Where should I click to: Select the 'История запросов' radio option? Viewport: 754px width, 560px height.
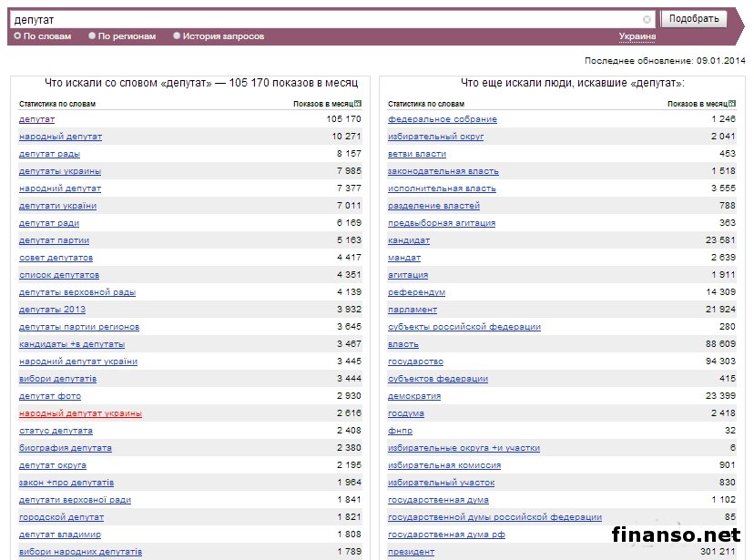click(177, 36)
